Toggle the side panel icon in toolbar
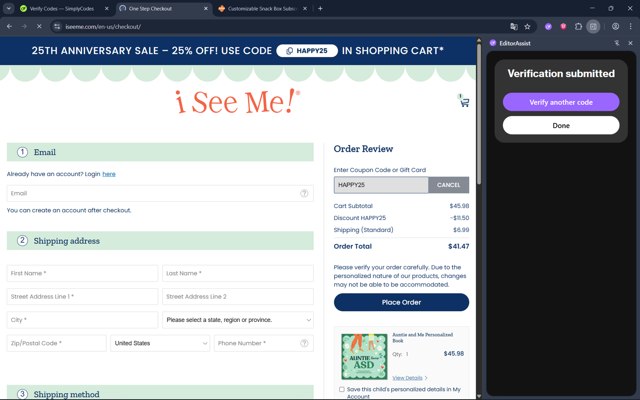The image size is (640, 400). [x=593, y=27]
